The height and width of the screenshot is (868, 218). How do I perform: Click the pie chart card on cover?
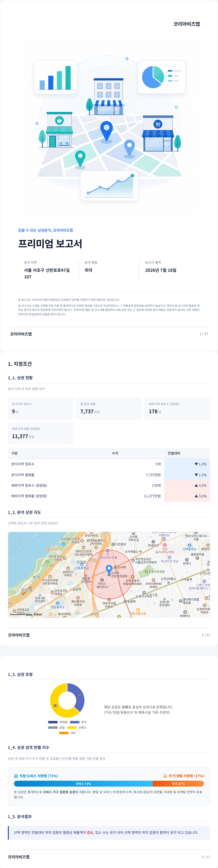click(x=162, y=77)
